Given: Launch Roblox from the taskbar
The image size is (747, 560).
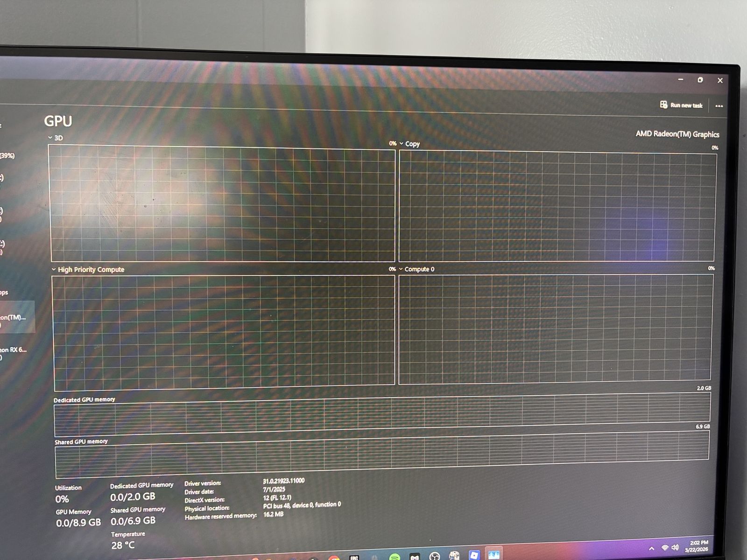Looking at the screenshot, I should [x=474, y=555].
